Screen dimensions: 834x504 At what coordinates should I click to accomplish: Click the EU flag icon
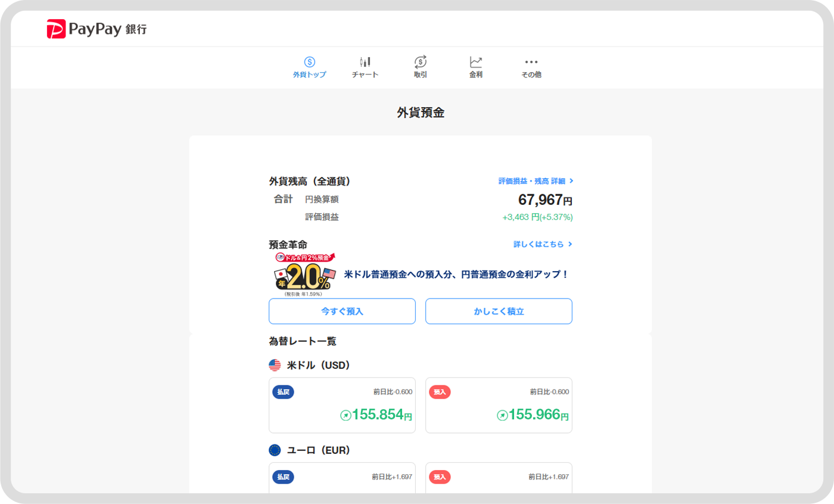click(x=275, y=450)
